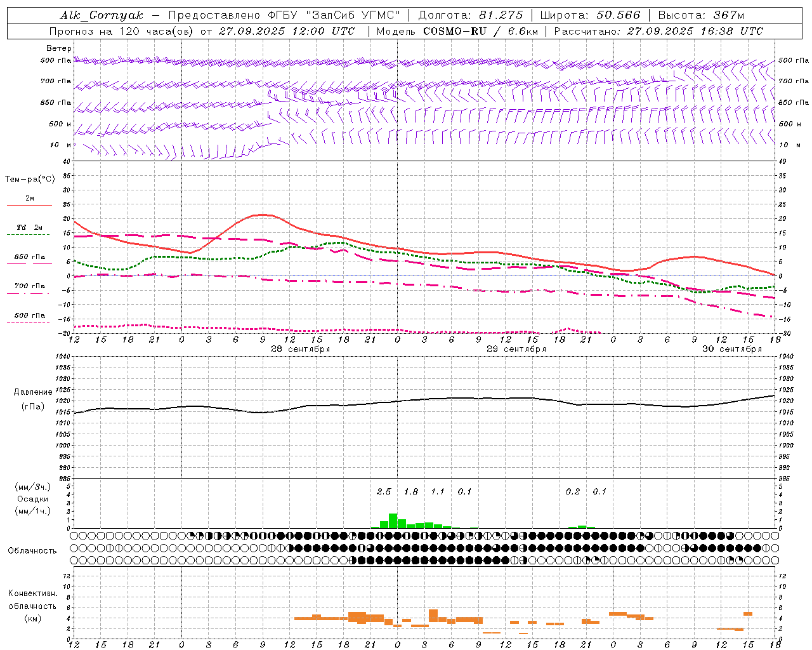The image size is (812, 650).
Task: Select the 1.8 precipitation amount
Action: click(x=411, y=492)
